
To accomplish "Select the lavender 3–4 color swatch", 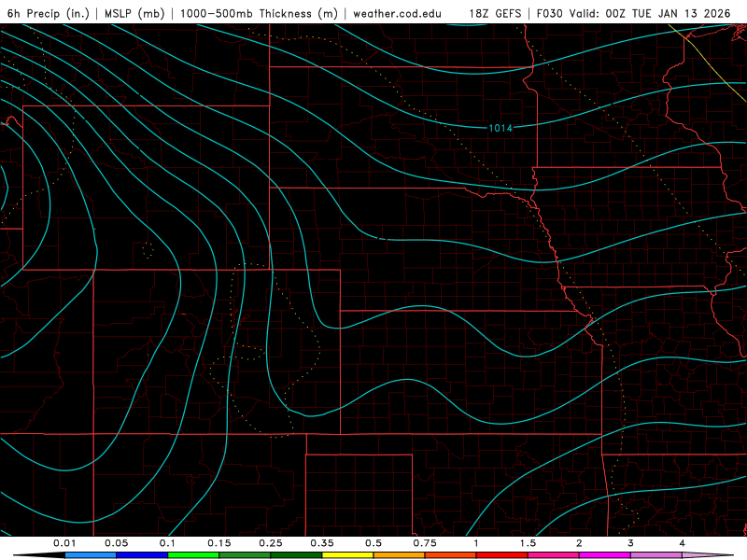I will [656, 555].
